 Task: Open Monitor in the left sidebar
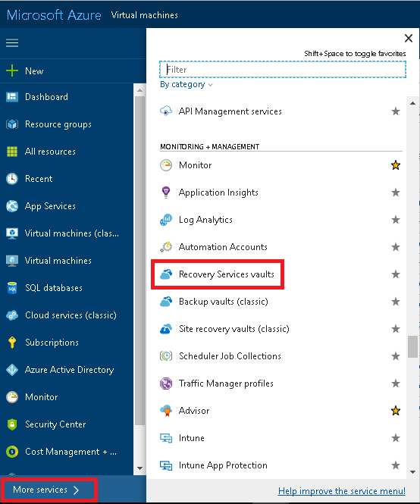(x=41, y=397)
